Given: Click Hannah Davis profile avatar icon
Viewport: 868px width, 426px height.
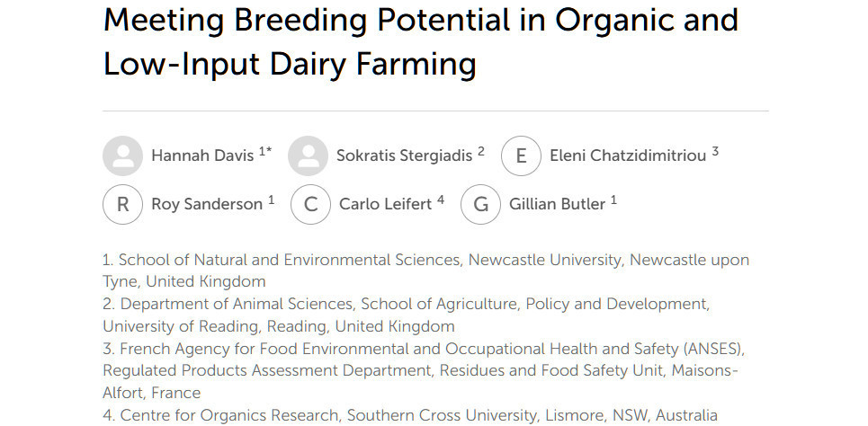Looking at the screenshot, I should tap(123, 155).
